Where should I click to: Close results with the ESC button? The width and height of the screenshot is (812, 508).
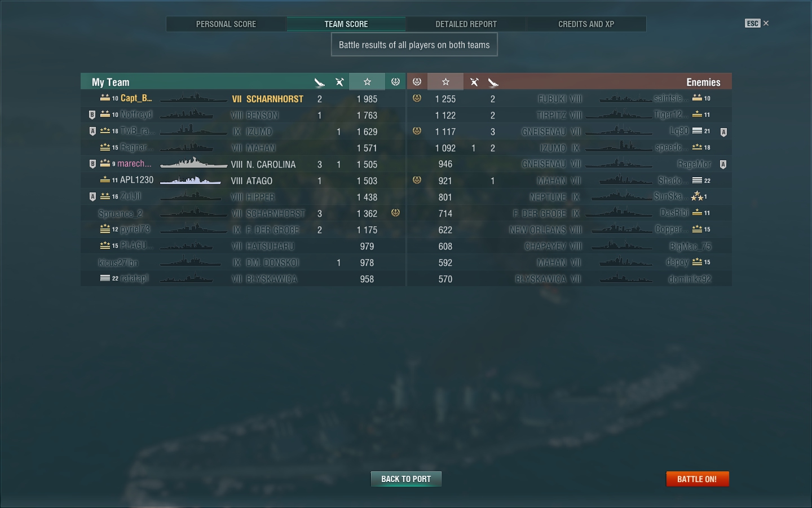click(757, 23)
